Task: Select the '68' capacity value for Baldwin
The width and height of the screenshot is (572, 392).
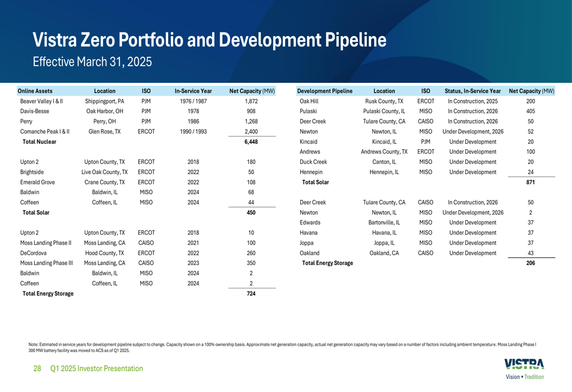Action: coord(251,192)
